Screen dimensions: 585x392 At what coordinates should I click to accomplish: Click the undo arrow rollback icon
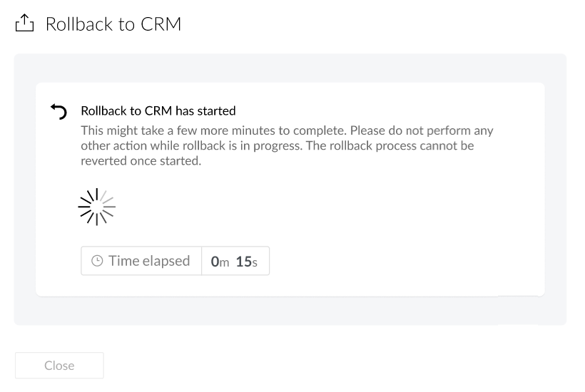pos(58,112)
